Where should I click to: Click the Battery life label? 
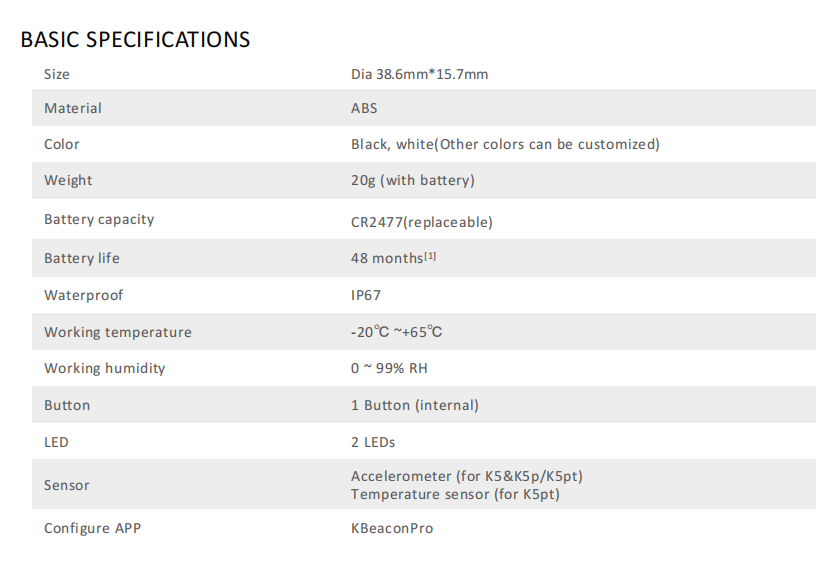pos(82,258)
